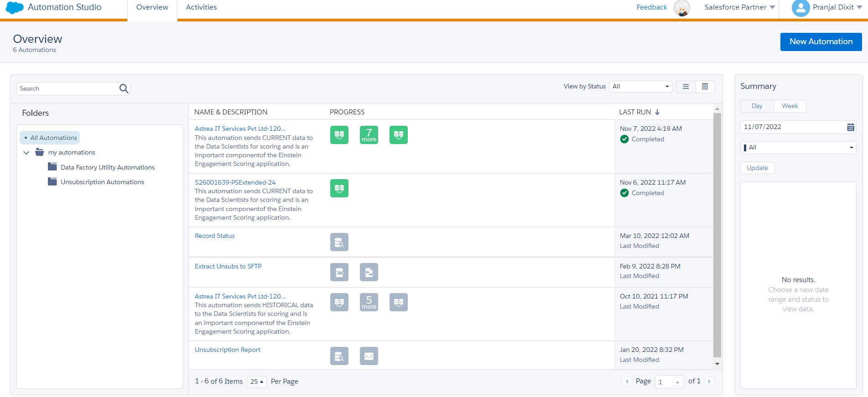
Task: Open the Astrea automation run Nov 7, 2022
Action: click(x=240, y=129)
